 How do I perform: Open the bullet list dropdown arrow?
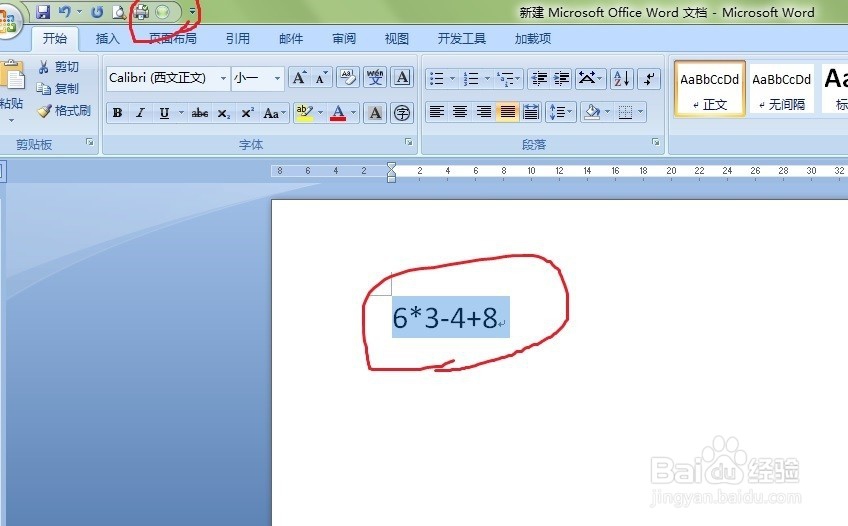[x=452, y=79]
